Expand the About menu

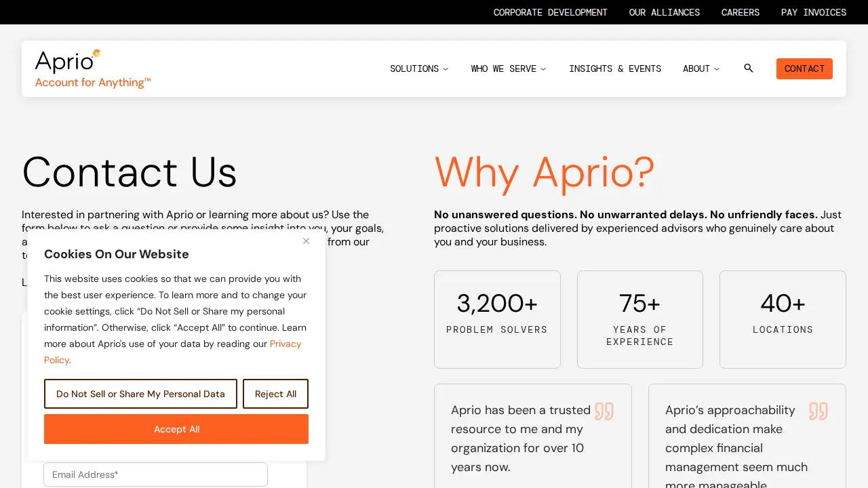click(x=701, y=68)
